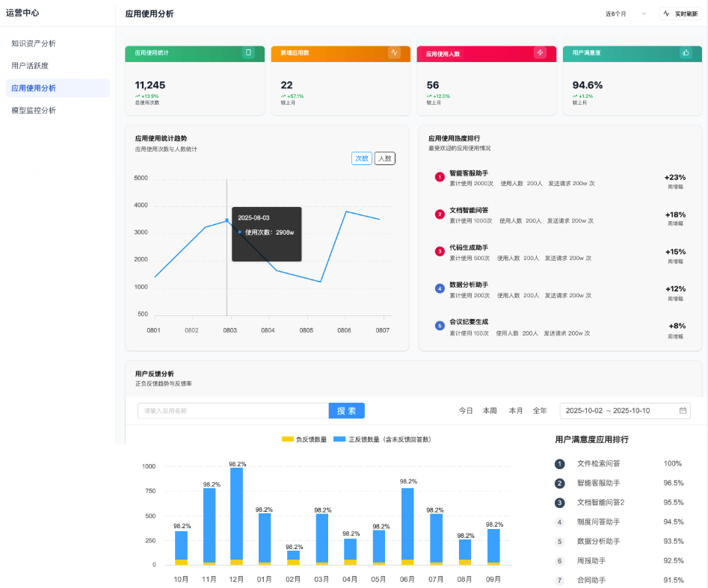Click the pulse icon on 新增应用数 card
Image resolution: width=708 pixels, height=588 pixels.
[x=394, y=53]
